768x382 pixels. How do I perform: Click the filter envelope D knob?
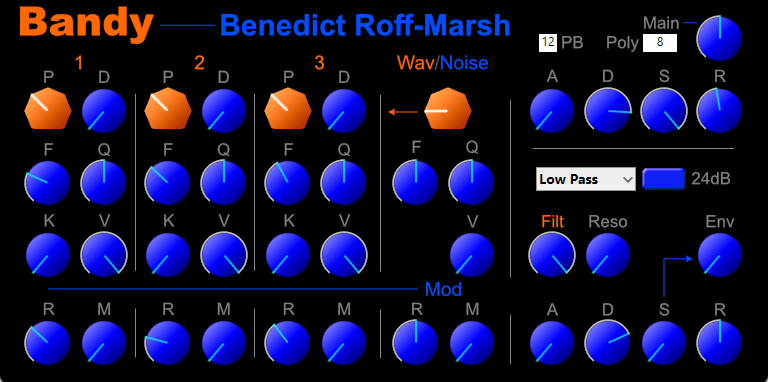pyautogui.click(x=608, y=343)
